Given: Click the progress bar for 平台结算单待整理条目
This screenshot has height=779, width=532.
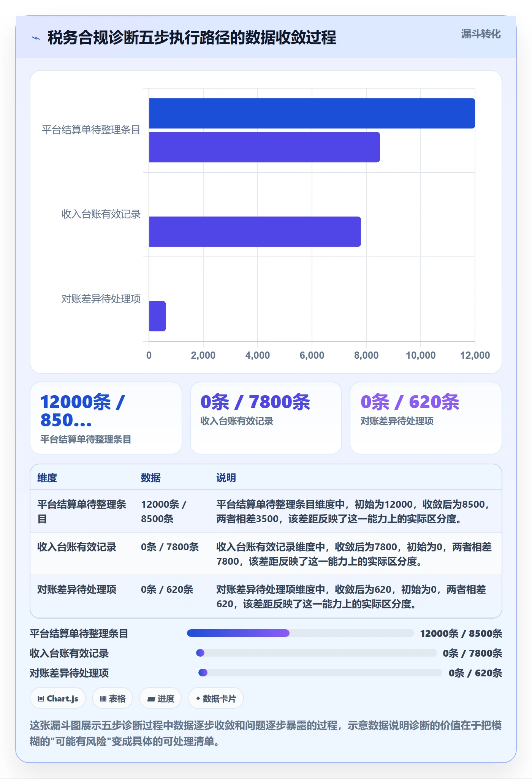Looking at the screenshot, I should (x=300, y=633).
